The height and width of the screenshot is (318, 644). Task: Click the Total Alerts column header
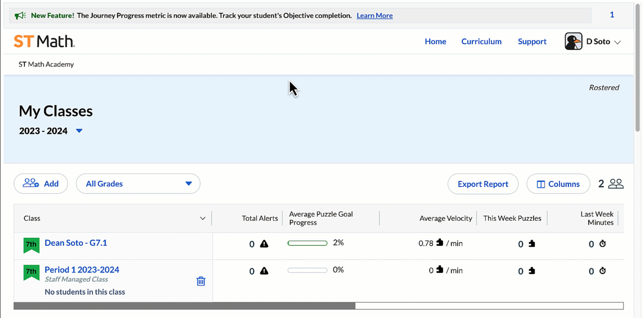[260, 218]
